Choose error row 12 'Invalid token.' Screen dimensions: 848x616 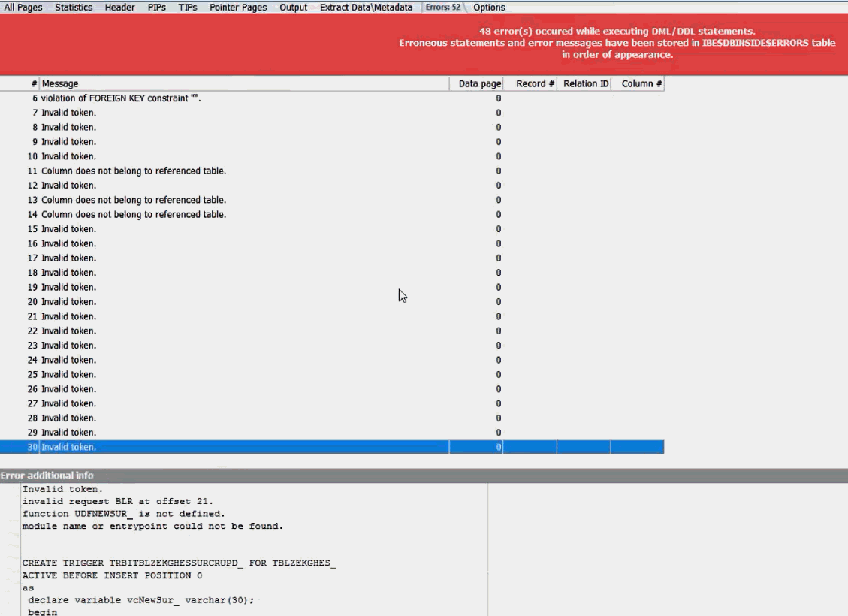(332, 186)
